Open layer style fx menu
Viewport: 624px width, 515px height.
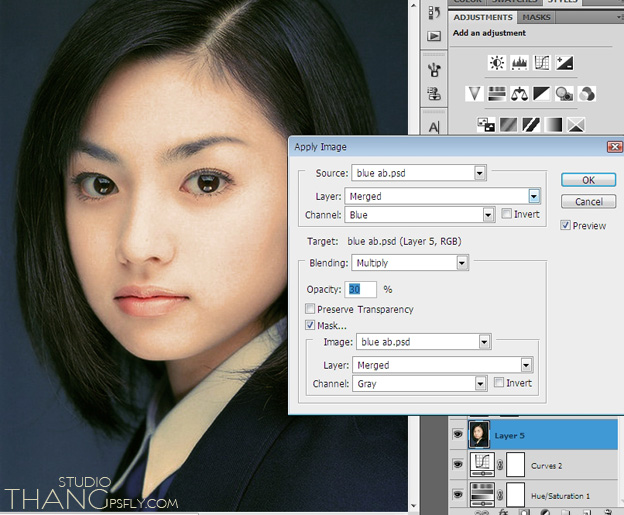coord(503,512)
